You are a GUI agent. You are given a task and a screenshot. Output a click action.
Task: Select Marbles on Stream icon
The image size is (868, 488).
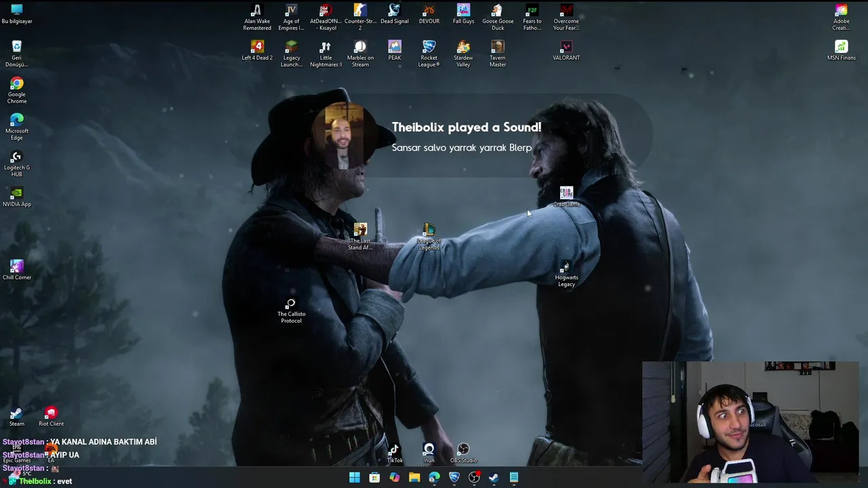pos(360,54)
